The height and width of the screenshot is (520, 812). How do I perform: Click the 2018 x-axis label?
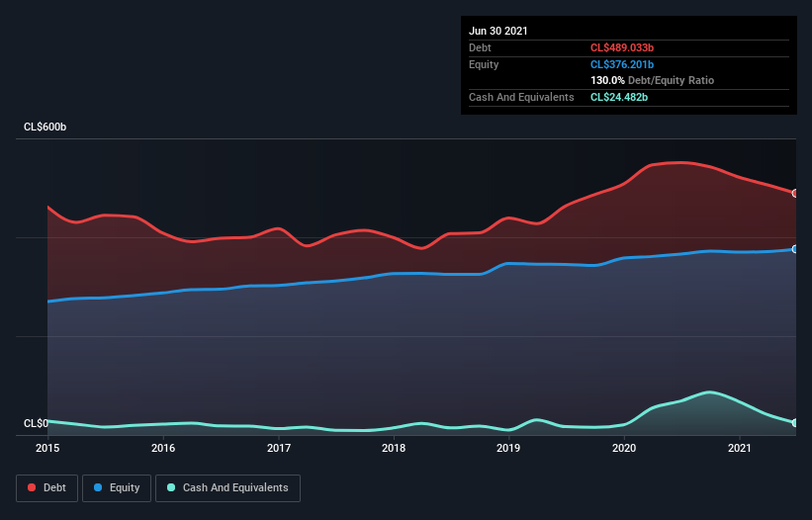[394, 448]
